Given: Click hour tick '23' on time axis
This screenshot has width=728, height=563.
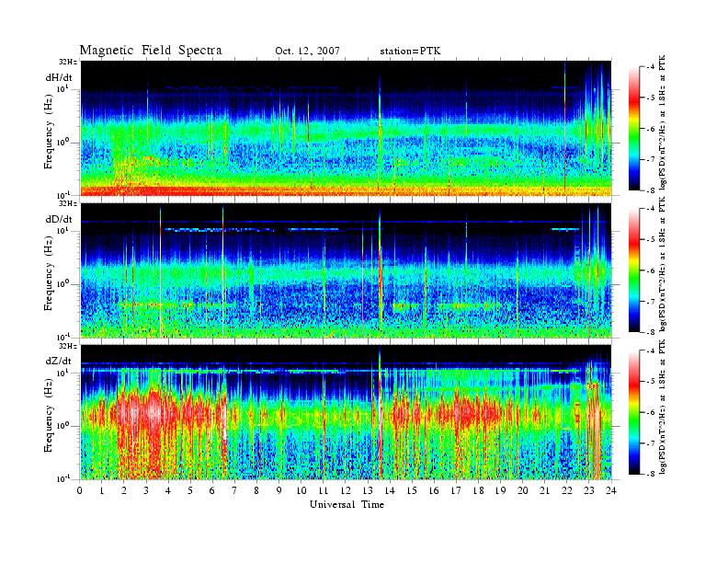Looking at the screenshot, I should [588, 491].
